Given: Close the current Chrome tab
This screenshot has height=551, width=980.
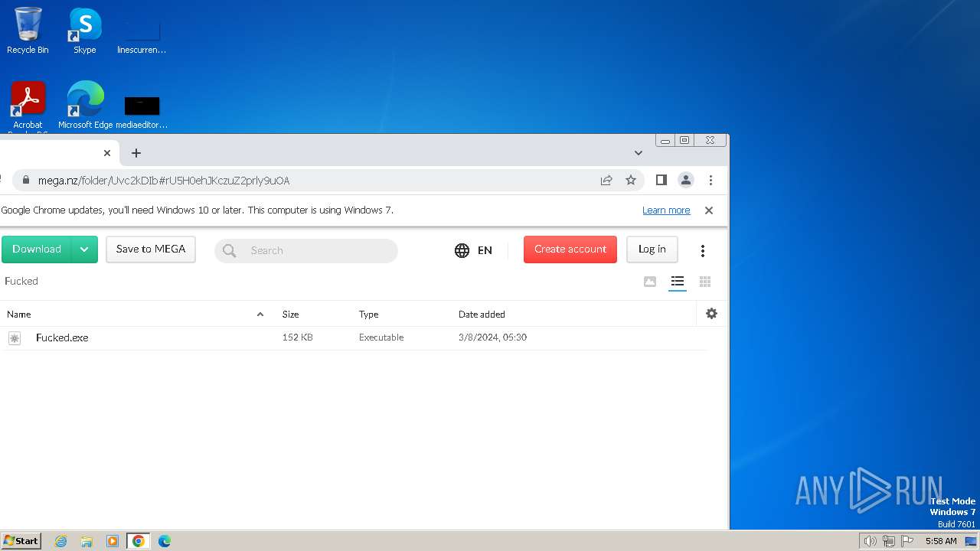Looking at the screenshot, I should tap(107, 153).
